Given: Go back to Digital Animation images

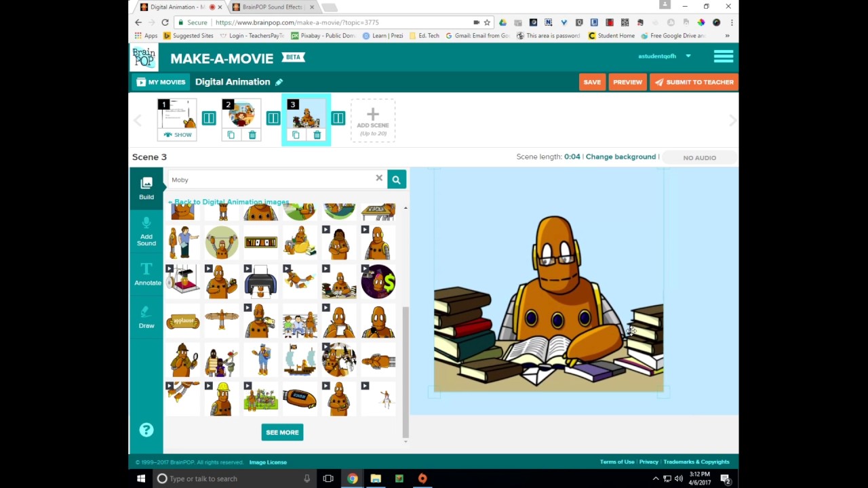Looking at the screenshot, I should (229, 202).
